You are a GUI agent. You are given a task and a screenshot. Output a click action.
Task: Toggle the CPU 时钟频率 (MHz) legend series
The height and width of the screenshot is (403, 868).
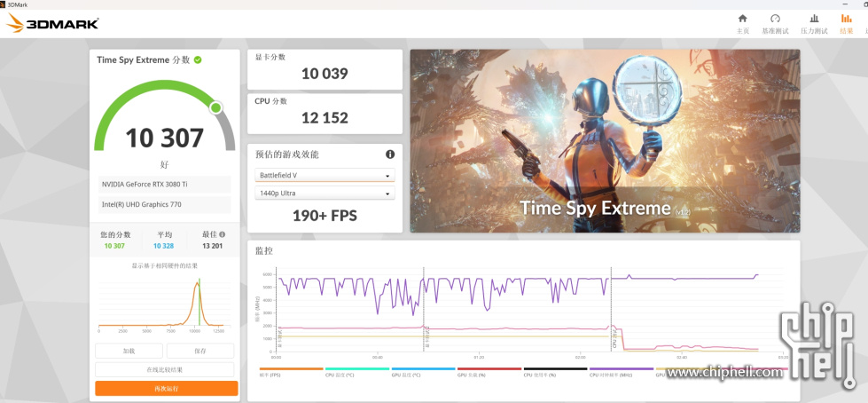click(621, 373)
